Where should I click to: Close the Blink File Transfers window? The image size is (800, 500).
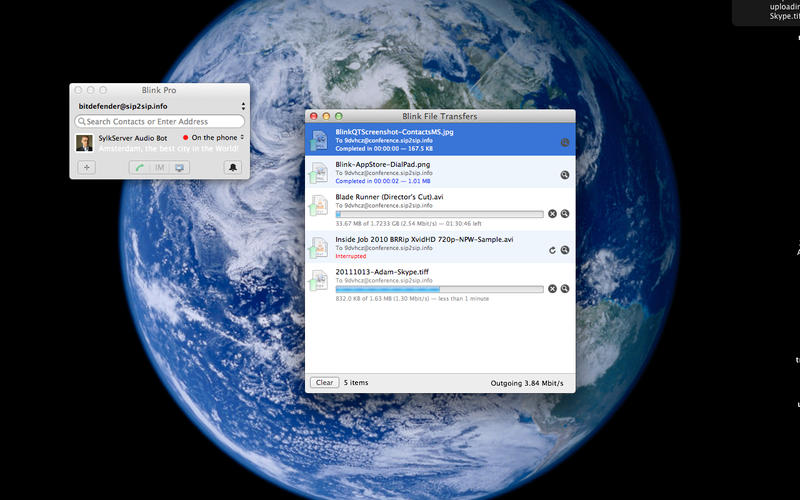pos(314,116)
